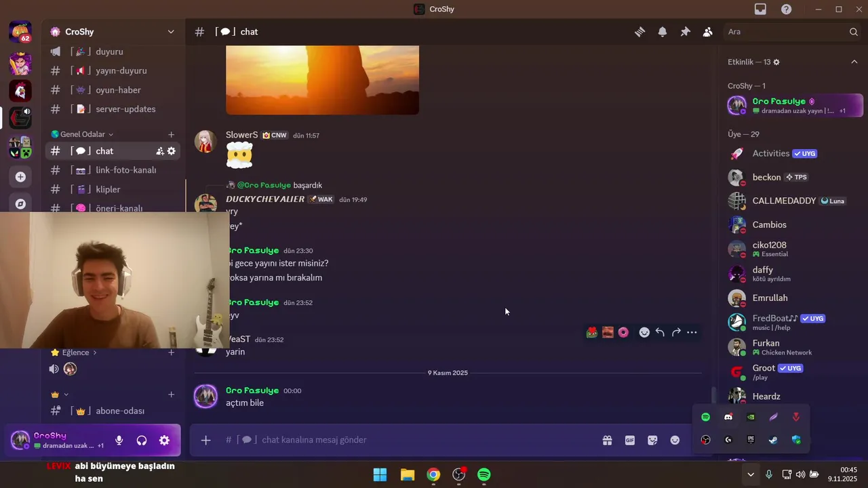Viewport: 868px width, 488px height.
Task: Open edit channel gear on chat
Action: coord(171,151)
